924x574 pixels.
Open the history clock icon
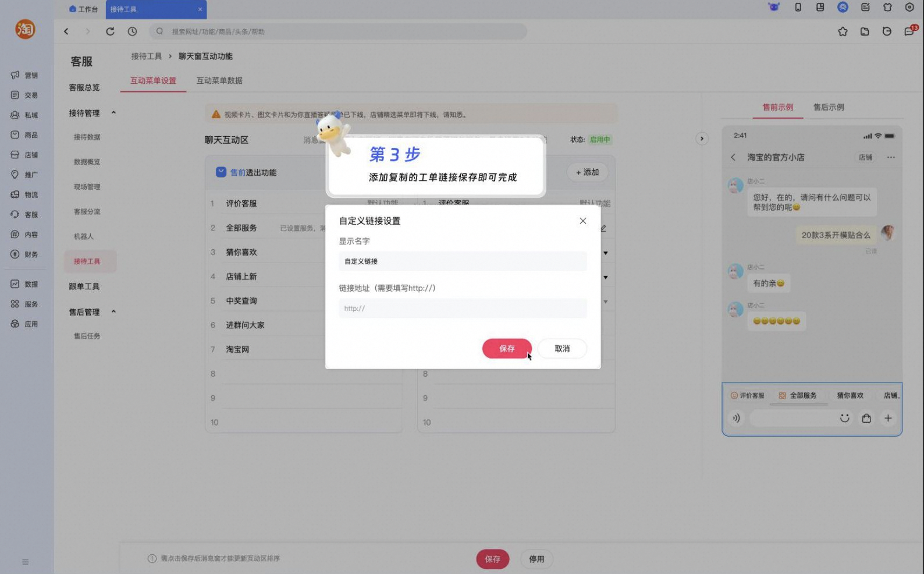132,31
